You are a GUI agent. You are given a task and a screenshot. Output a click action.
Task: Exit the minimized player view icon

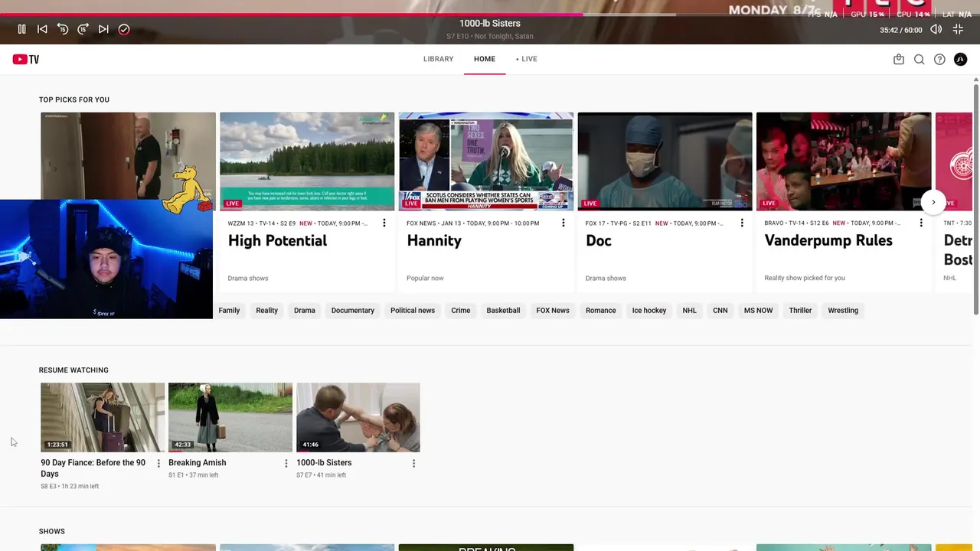tap(958, 29)
